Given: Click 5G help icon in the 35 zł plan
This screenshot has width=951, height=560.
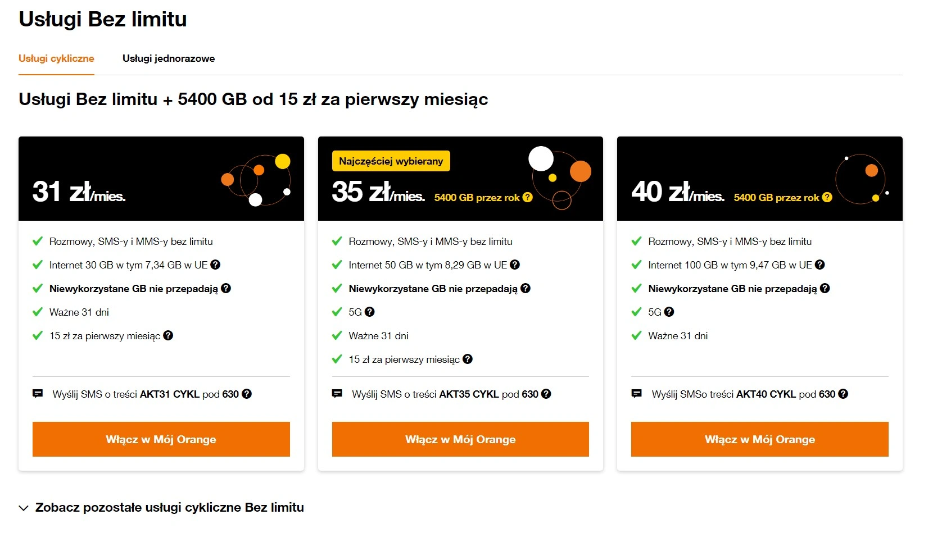Looking at the screenshot, I should [x=369, y=312].
